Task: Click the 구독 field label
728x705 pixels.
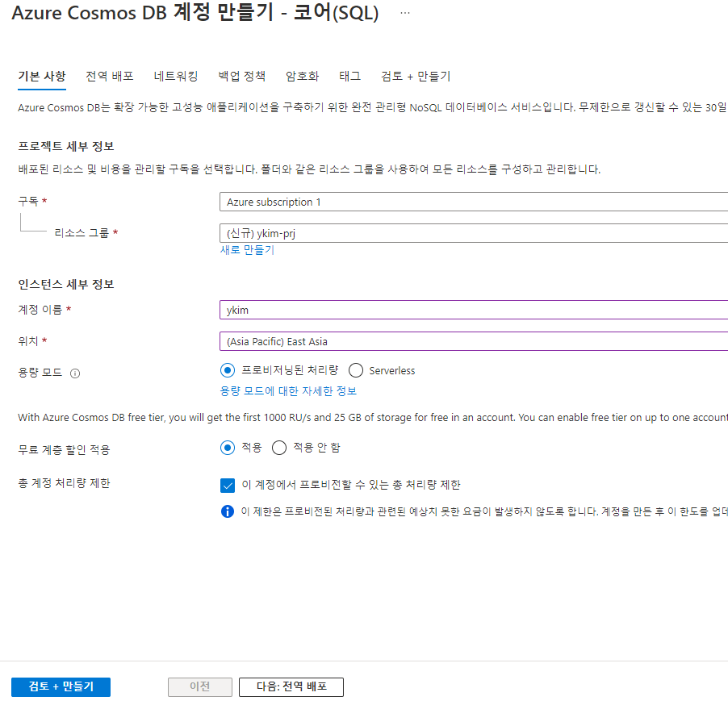Action: click(x=28, y=202)
